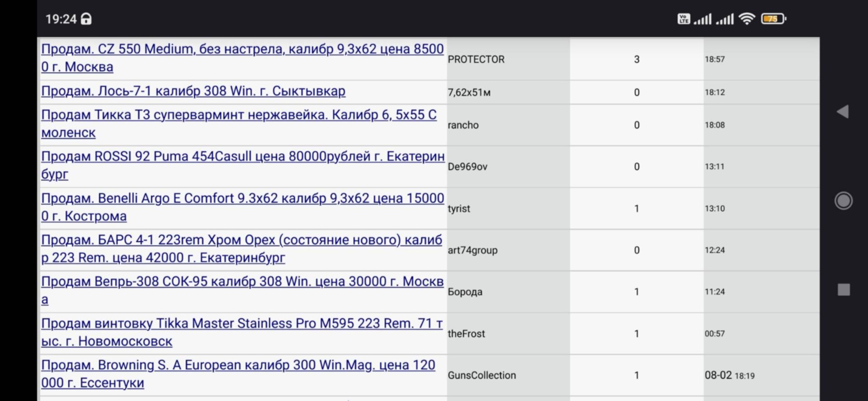
Task: Open the Browning S. A European listing
Action: (x=238, y=374)
